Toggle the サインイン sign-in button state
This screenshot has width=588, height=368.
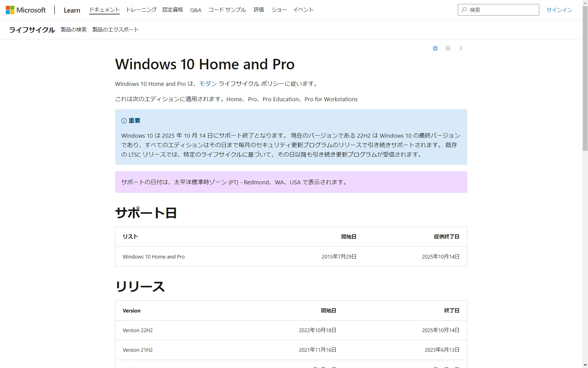[x=560, y=9]
